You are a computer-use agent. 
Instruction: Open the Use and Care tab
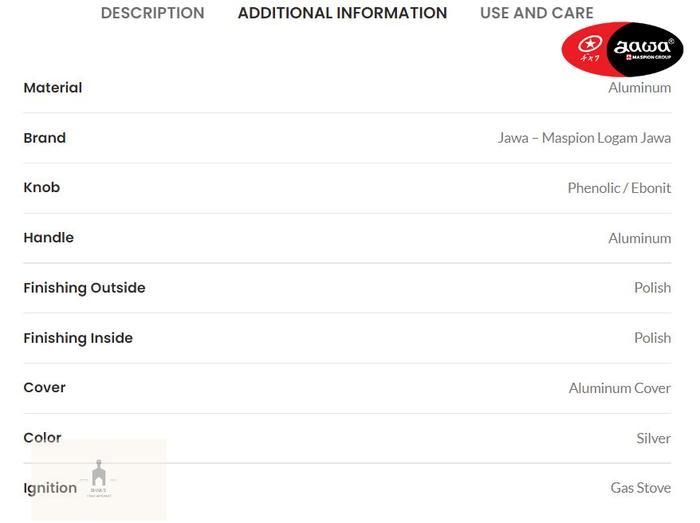pos(536,13)
